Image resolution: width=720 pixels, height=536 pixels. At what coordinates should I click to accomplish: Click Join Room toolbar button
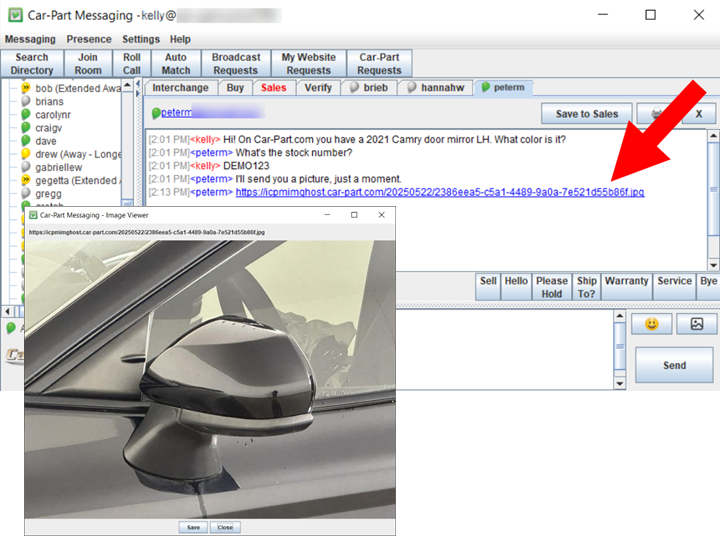tap(88, 63)
